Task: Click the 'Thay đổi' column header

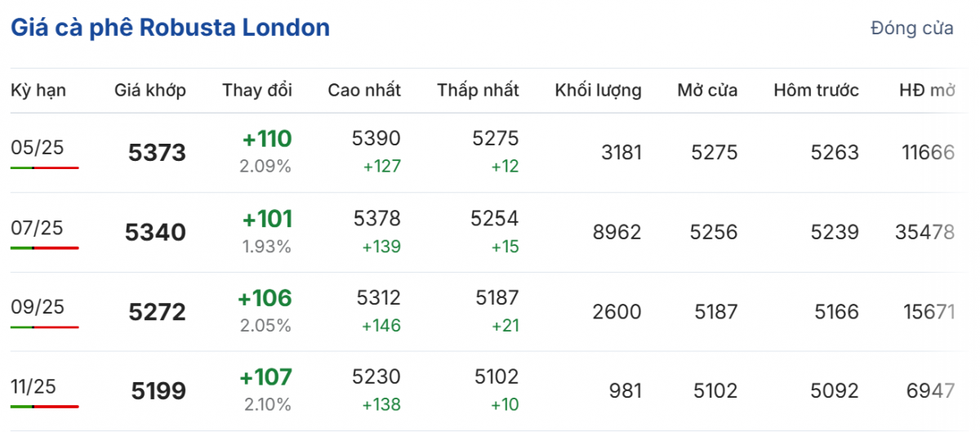Action: pyautogui.click(x=256, y=91)
